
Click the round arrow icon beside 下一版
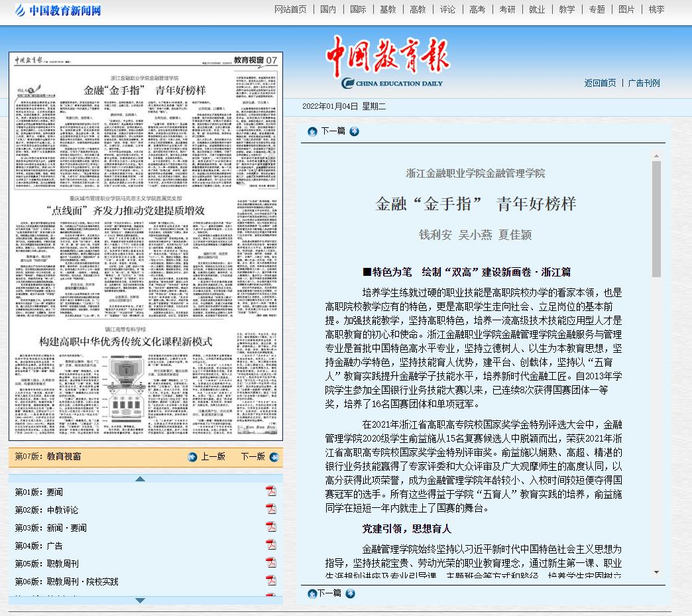(274, 457)
